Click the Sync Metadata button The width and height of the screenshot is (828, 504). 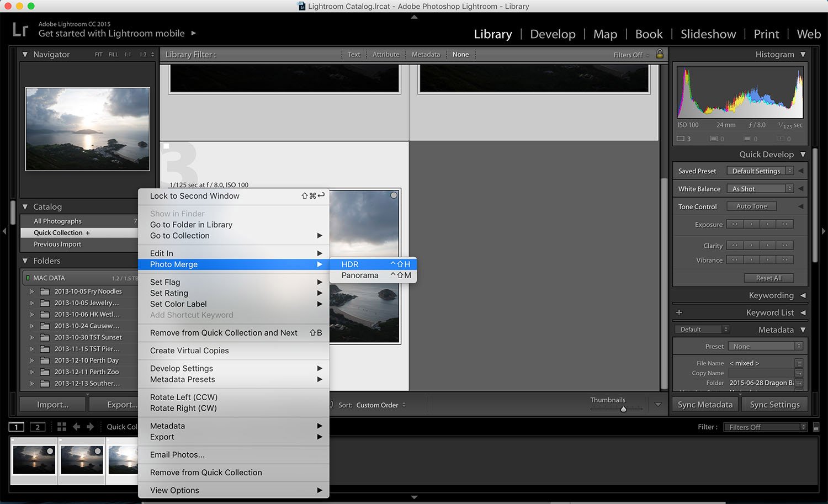coord(705,404)
